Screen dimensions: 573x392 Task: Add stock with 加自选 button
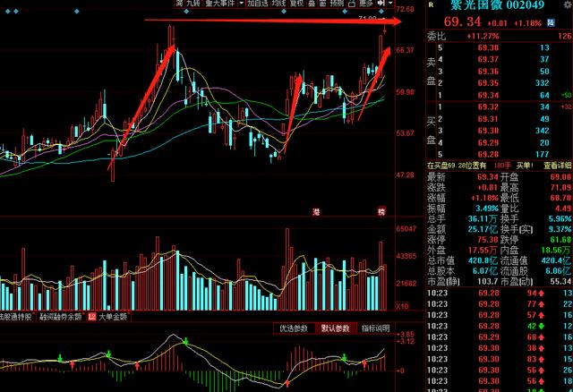click(258, 4)
